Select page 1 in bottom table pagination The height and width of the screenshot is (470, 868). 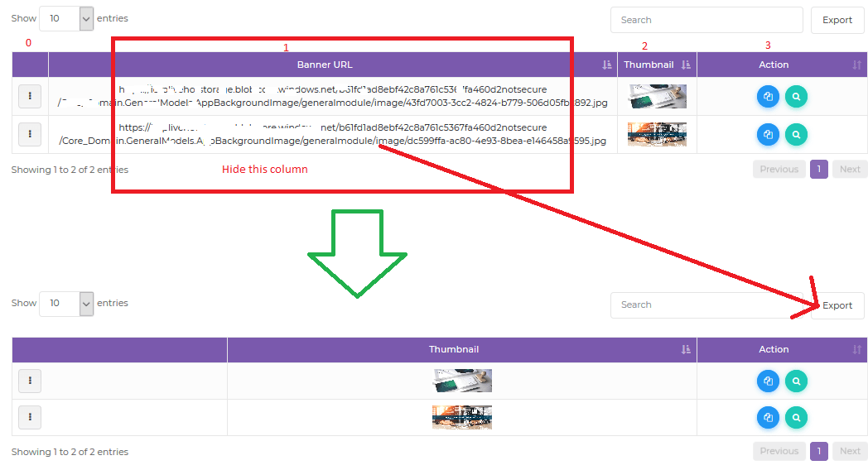pyautogui.click(x=819, y=451)
